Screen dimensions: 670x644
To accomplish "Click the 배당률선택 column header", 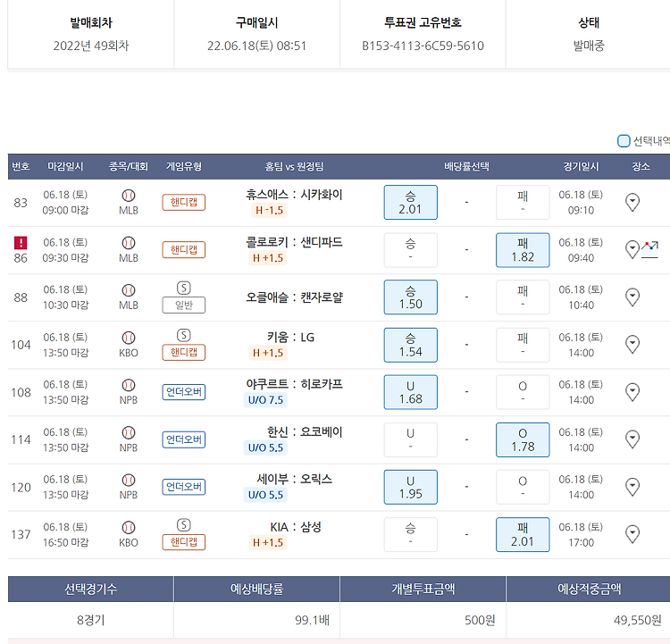I will (466, 167).
